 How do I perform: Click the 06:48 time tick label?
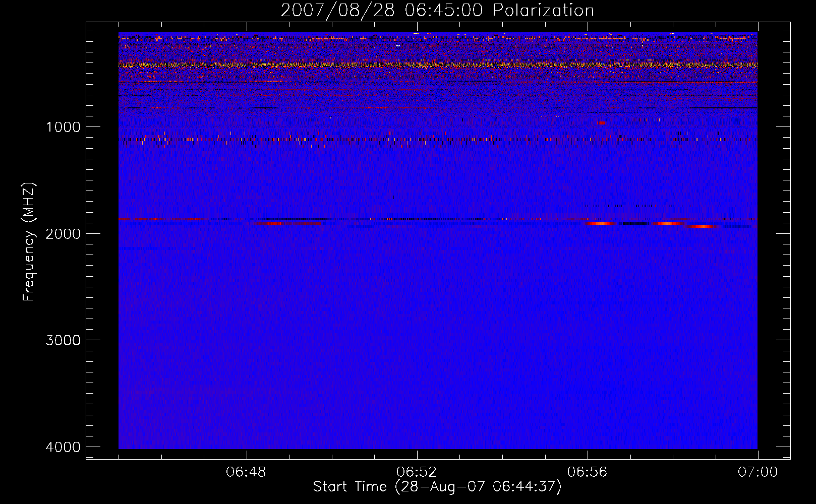246,472
